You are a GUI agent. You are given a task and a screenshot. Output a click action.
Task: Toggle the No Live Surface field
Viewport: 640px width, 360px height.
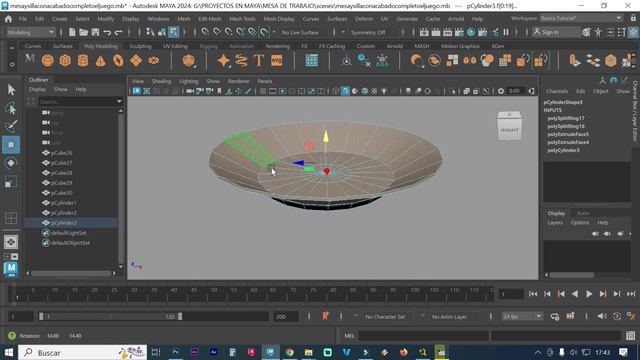coord(300,32)
